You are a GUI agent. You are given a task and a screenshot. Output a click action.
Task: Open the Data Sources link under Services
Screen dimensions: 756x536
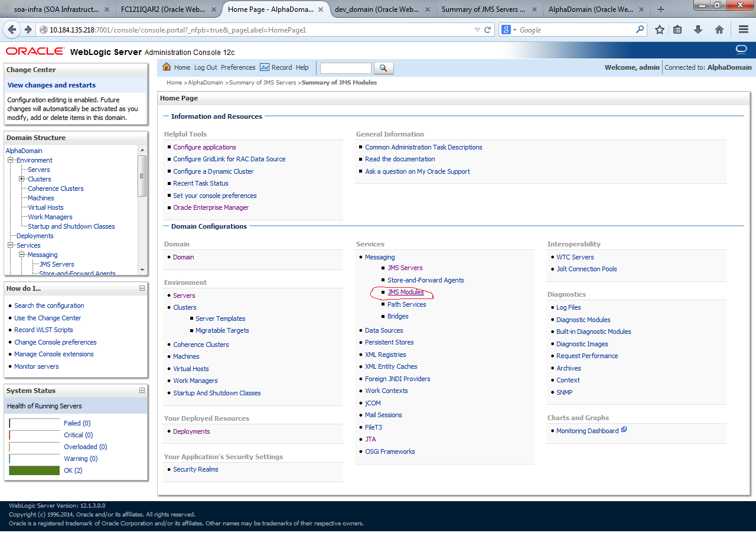[384, 330]
